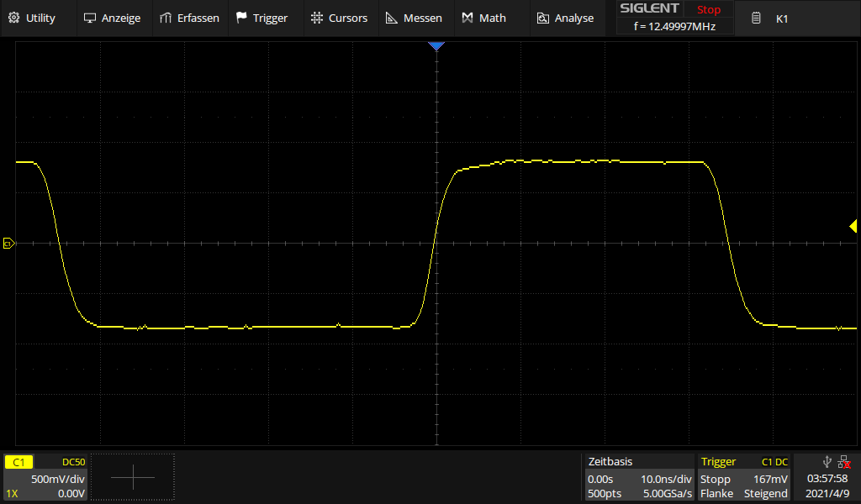Click the 500pts memory depth value
Screen dimensions: 861x504
(x=605, y=494)
